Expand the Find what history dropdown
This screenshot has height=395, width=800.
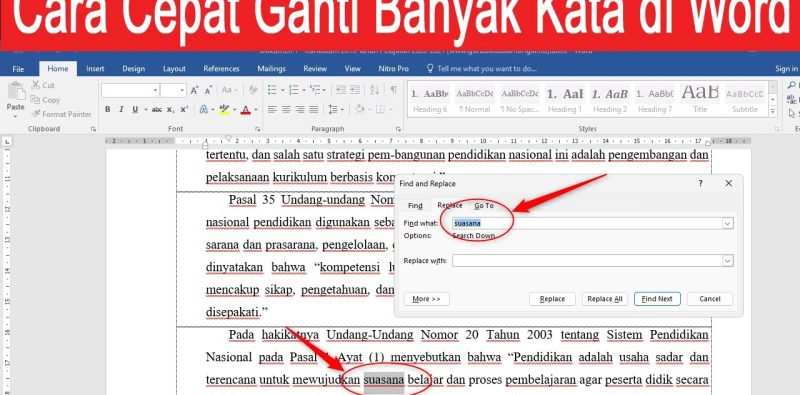[728, 223]
